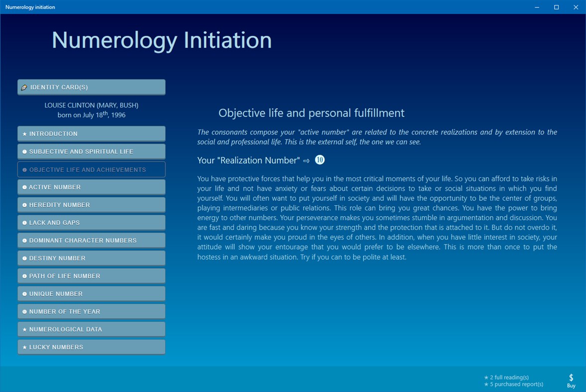
Task: Click the circled 10 Realization Number badge
Action: click(x=319, y=160)
